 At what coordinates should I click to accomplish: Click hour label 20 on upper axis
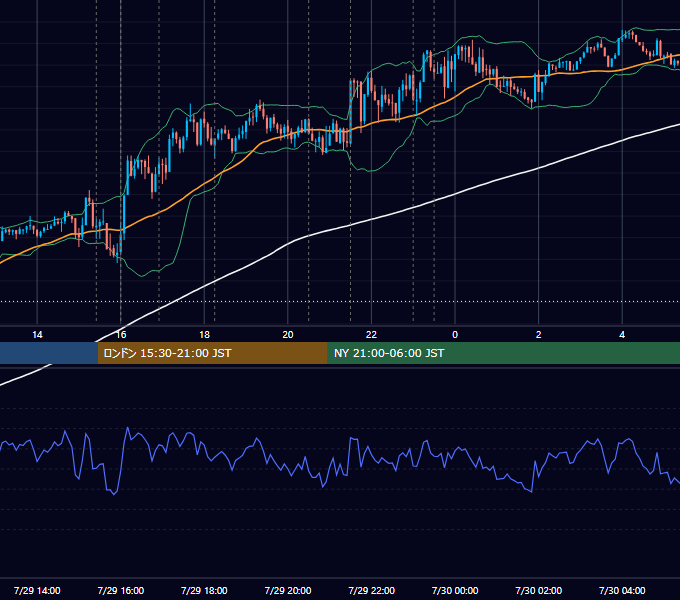pyautogui.click(x=288, y=334)
